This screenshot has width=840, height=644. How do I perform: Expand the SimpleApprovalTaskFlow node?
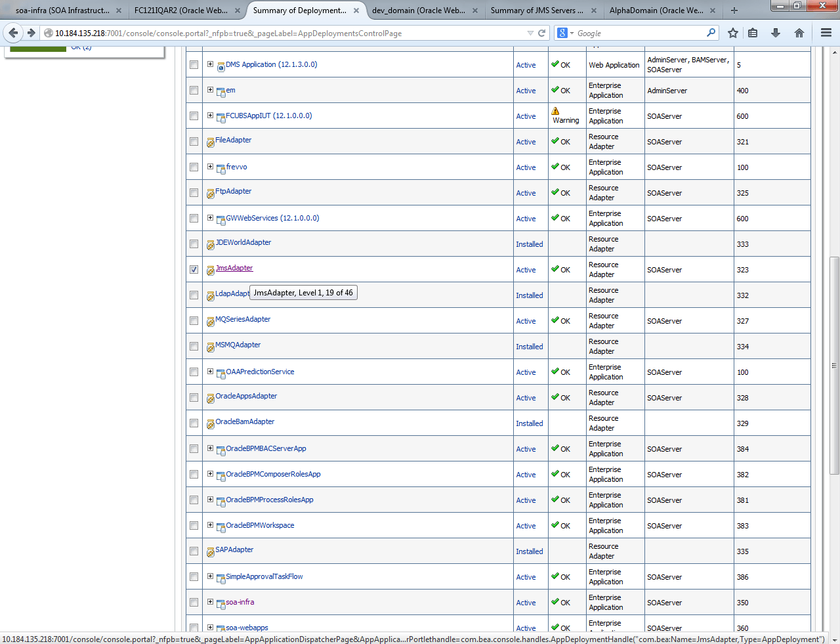210,576
